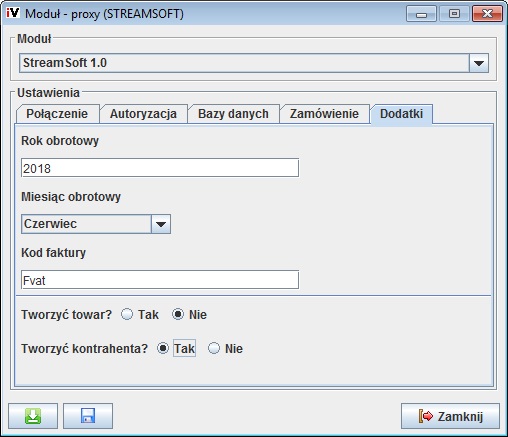Expand the StreamSoft 1.0 module dropdown arrow

coord(479,63)
